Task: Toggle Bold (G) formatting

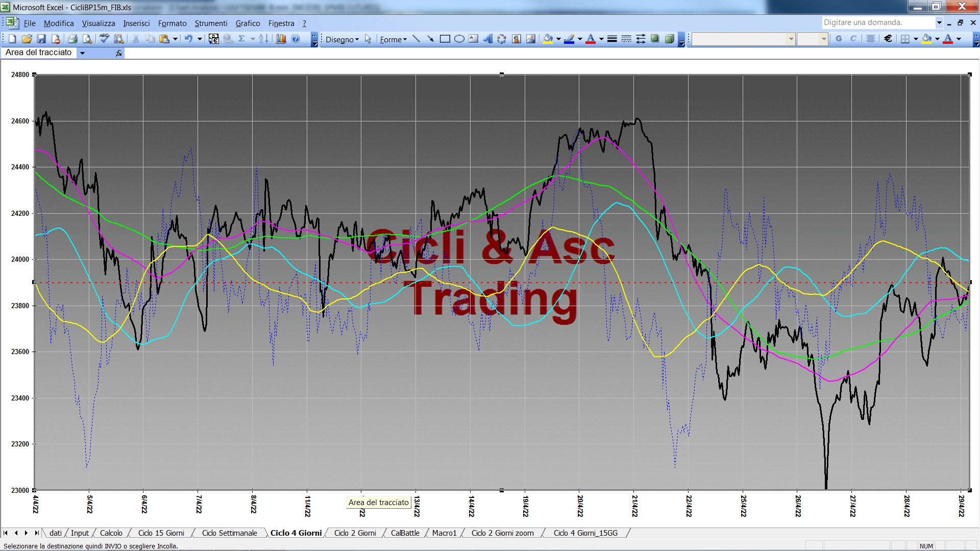Action: (x=839, y=39)
